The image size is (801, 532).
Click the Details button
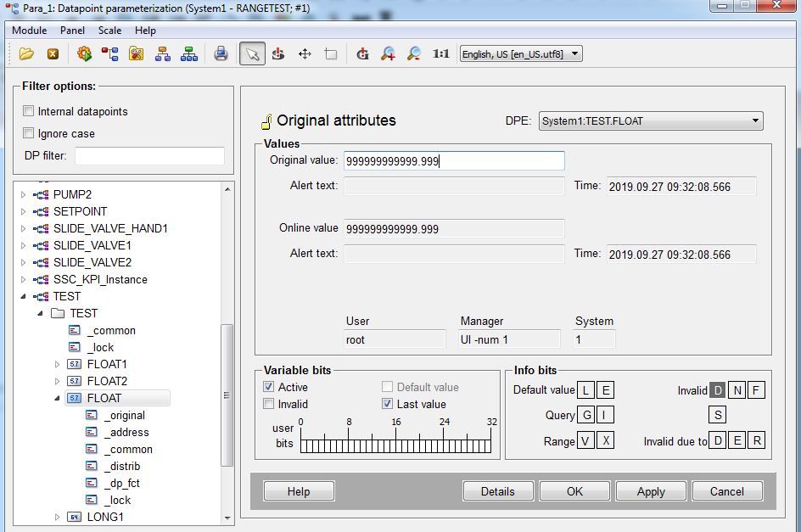tap(497, 491)
